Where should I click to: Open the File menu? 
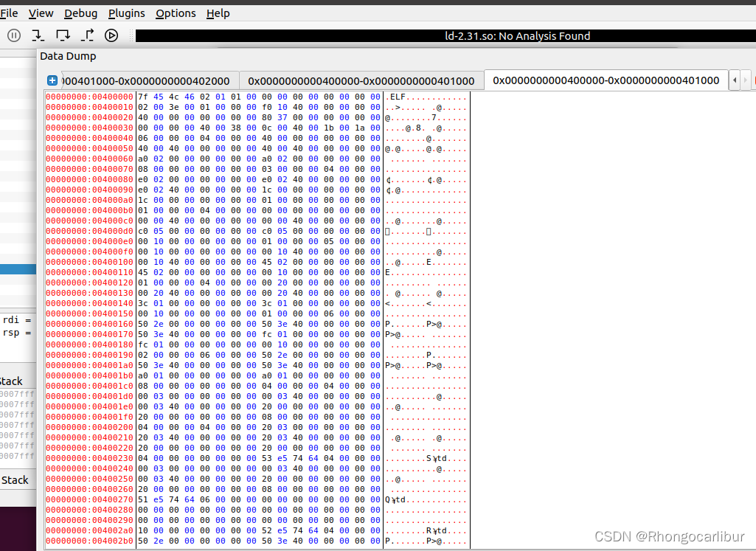click(x=9, y=13)
